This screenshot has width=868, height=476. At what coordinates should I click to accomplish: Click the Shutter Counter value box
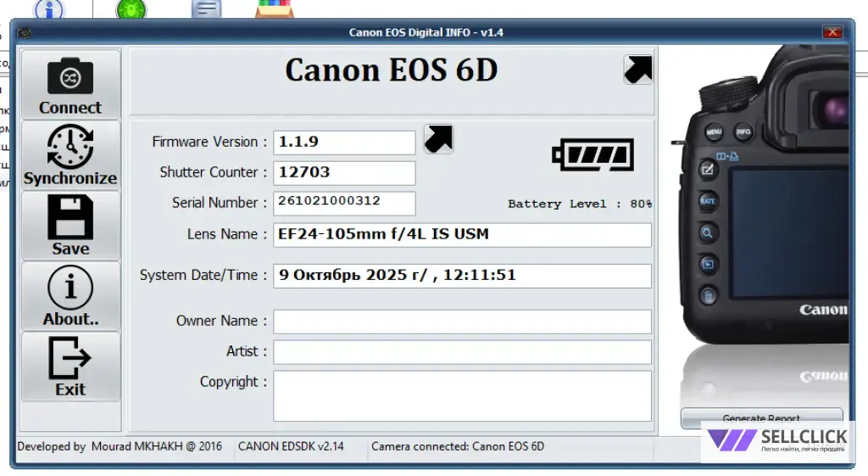coord(344,172)
